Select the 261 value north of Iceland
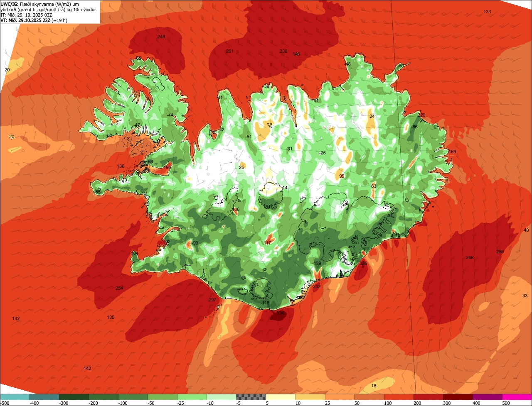 (x=230, y=51)
